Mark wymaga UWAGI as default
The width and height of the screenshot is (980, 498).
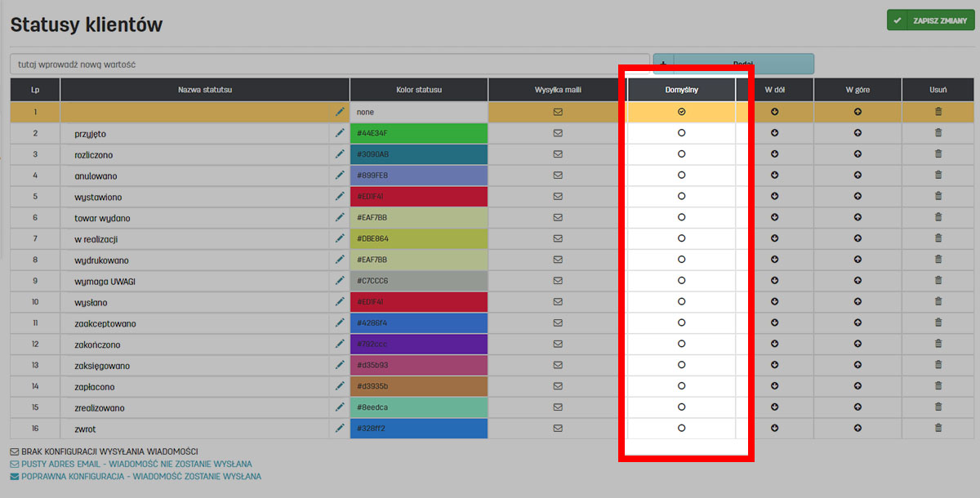[x=681, y=281]
